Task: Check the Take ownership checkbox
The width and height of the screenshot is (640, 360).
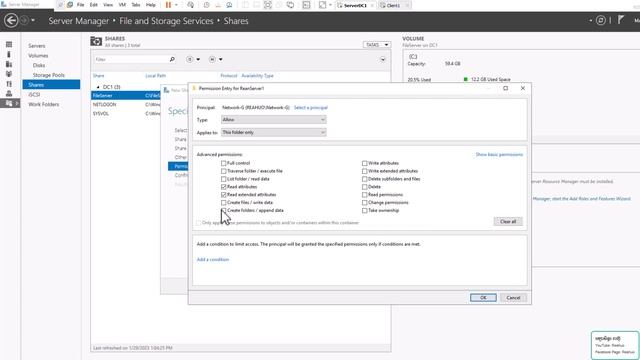Action: 364,210
